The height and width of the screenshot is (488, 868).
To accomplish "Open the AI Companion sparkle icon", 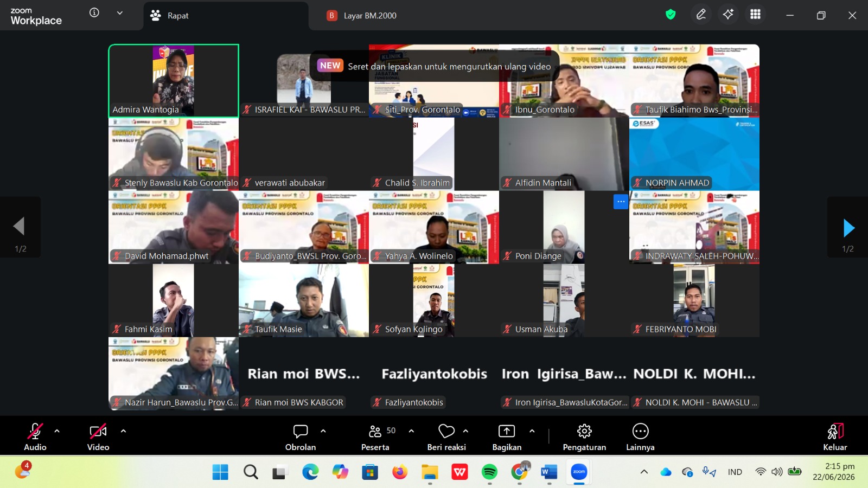I will pos(728,15).
